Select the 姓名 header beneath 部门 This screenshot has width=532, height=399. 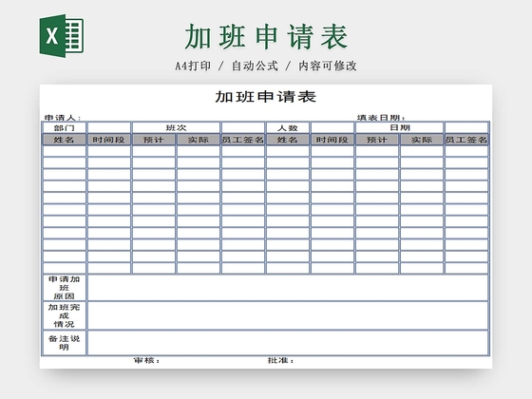(x=65, y=140)
